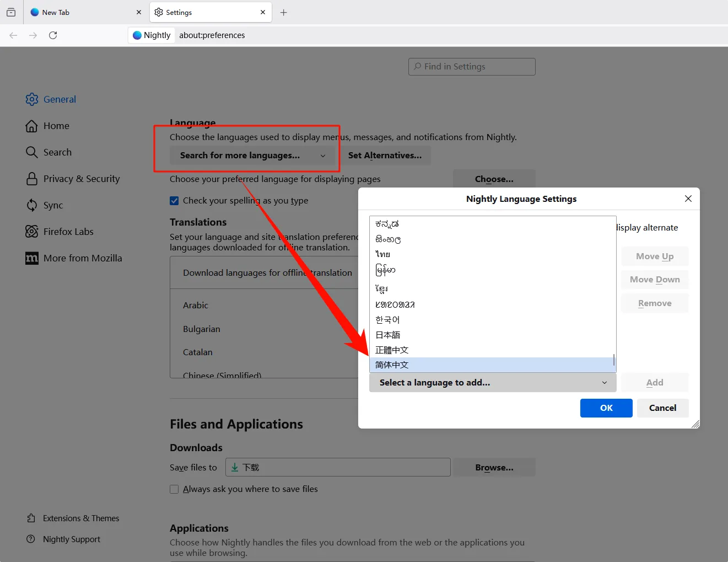
Task: Open a new tab with plus button
Action: [284, 12]
